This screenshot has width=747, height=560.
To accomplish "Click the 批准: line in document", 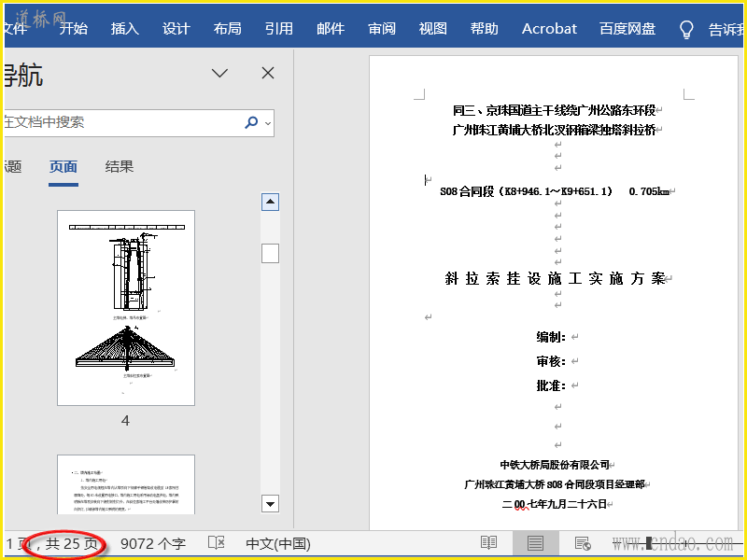I will [x=551, y=385].
